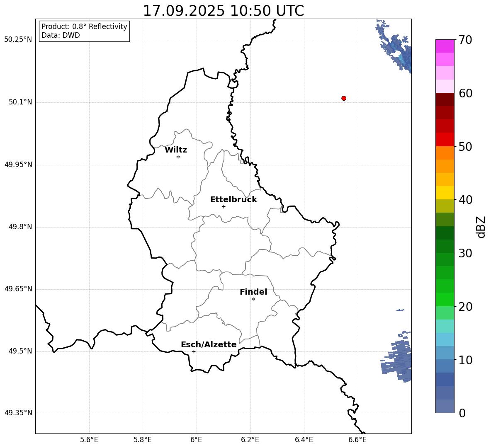Click the 50.1°N latitude label
491x448 pixels.
[x=20, y=102]
